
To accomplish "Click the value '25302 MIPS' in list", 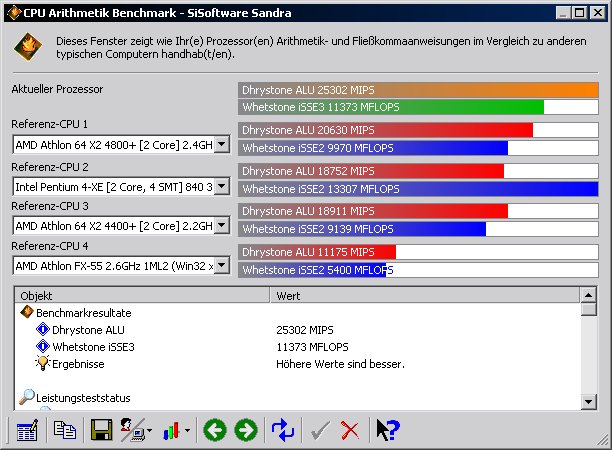I will (x=305, y=330).
